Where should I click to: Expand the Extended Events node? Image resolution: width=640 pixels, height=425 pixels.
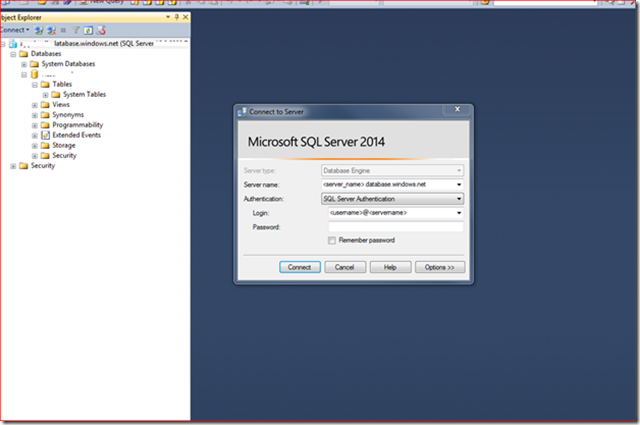point(35,136)
